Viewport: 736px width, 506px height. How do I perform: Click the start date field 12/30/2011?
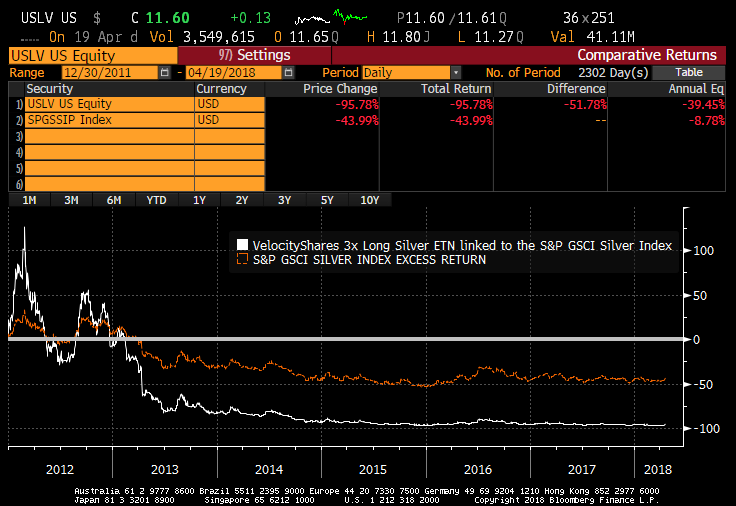click(110, 73)
